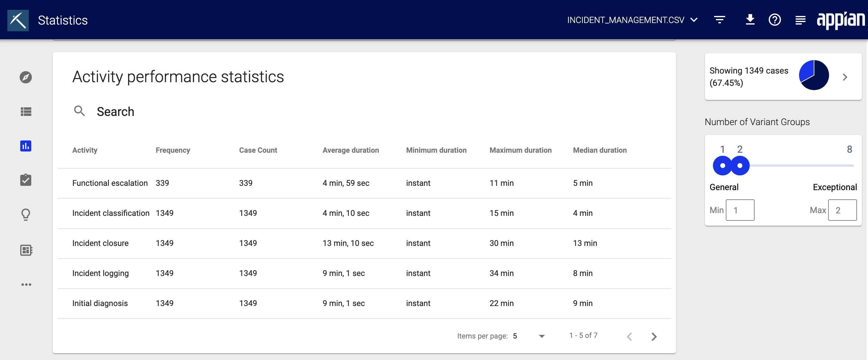Click maximum duration '34 min'
The width and height of the screenshot is (868, 360).
coord(501,273)
